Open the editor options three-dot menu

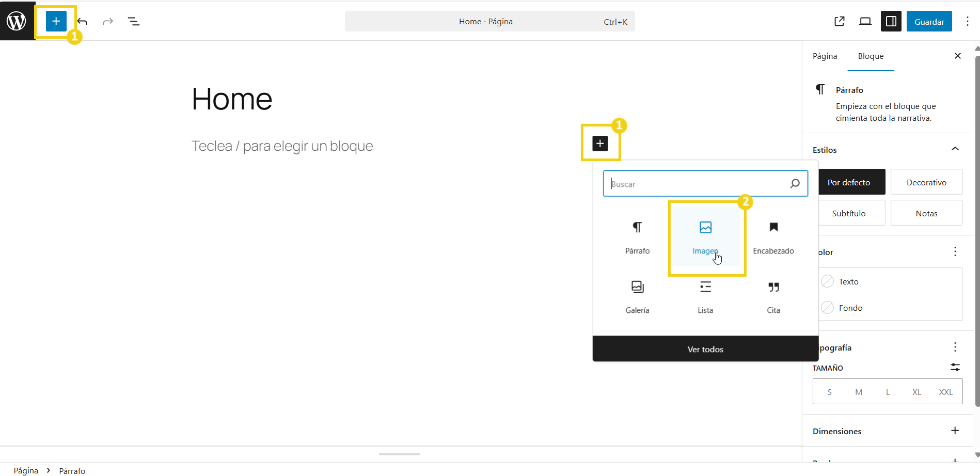pyautogui.click(x=968, y=21)
